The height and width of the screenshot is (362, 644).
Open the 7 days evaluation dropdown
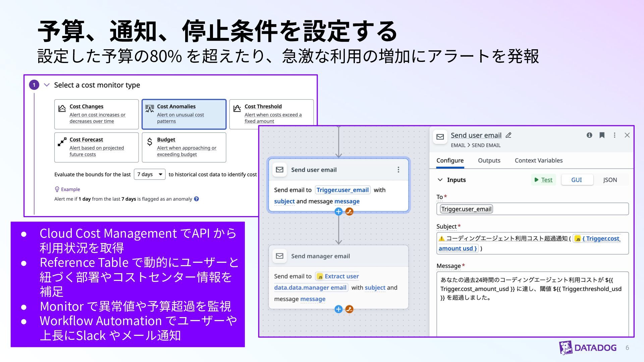pyautogui.click(x=150, y=174)
